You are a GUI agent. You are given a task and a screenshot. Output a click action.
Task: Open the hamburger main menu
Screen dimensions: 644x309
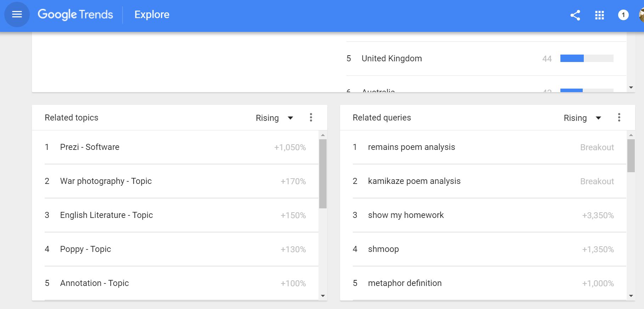[17, 15]
